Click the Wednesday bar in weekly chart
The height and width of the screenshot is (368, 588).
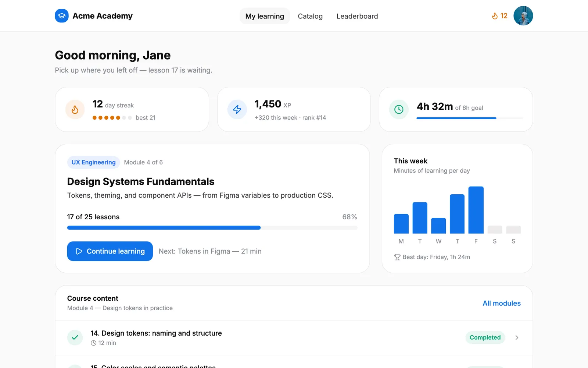click(438, 226)
